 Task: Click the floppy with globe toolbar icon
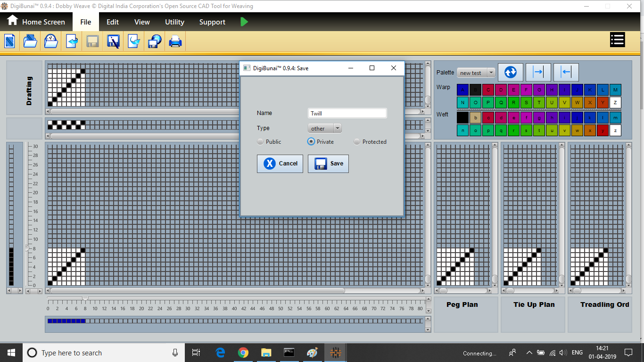coord(155,41)
